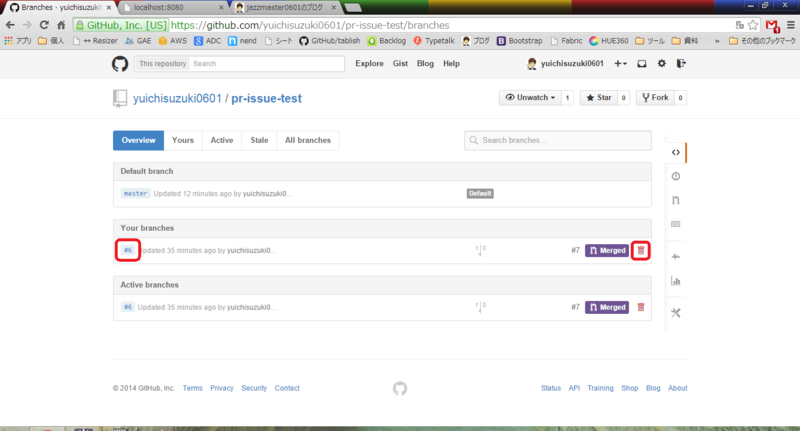Star the repository

point(599,97)
